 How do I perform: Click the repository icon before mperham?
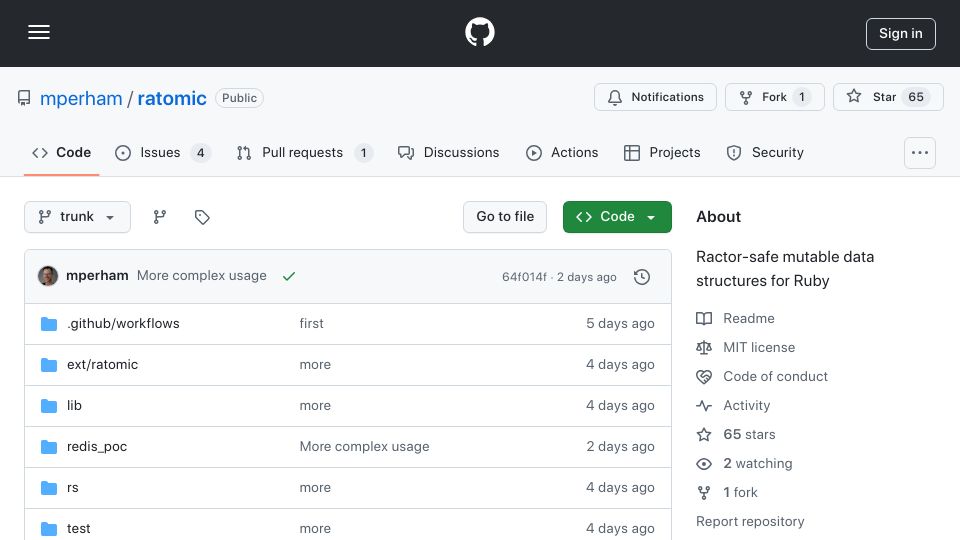pyautogui.click(x=24, y=98)
